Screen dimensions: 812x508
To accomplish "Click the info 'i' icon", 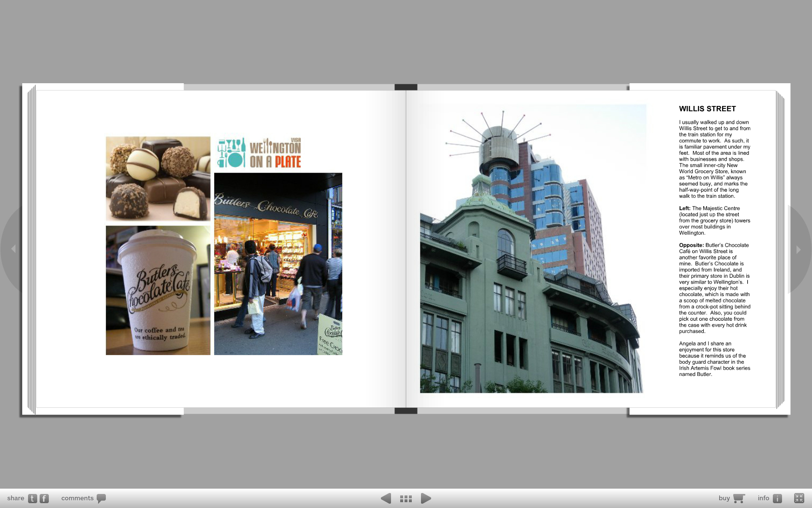I will (777, 498).
